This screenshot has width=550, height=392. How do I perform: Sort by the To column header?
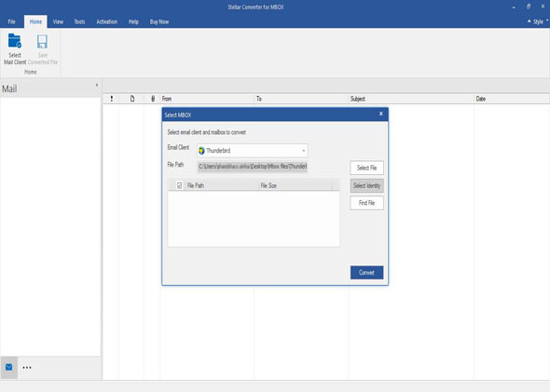(301, 99)
